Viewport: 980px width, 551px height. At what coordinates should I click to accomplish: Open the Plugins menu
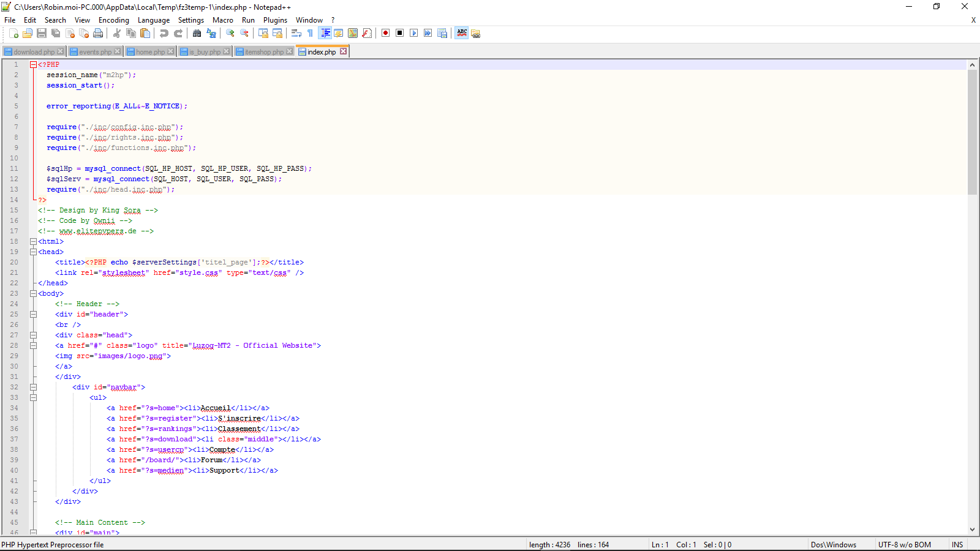275,20
